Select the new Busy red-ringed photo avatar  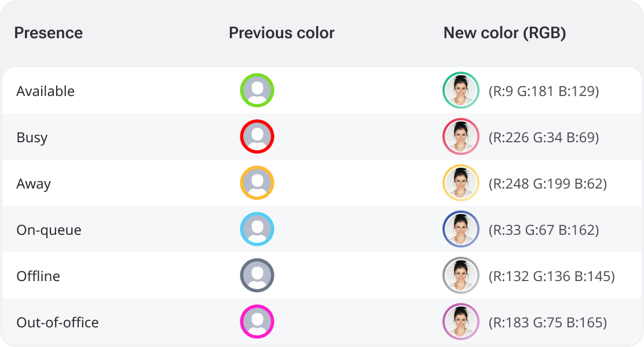coord(461,136)
